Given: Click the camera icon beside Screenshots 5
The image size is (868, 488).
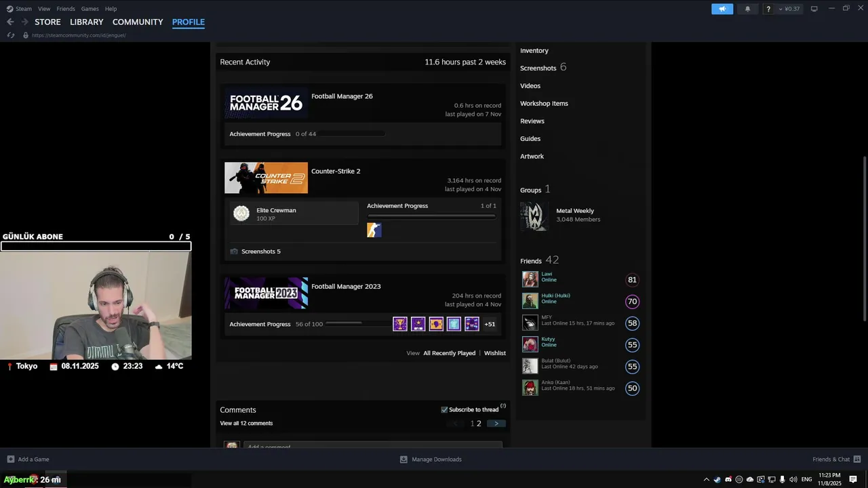Looking at the screenshot, I should click(234, 251).
